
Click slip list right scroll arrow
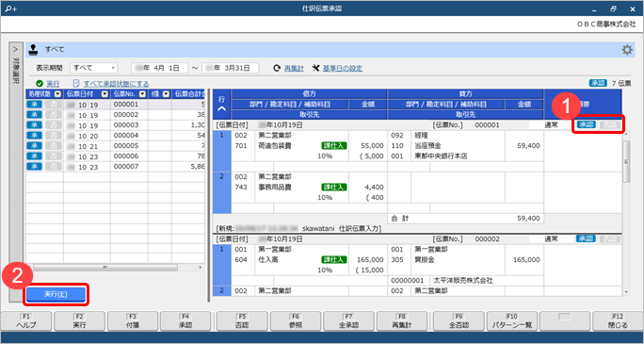click(x=201, y=268)
